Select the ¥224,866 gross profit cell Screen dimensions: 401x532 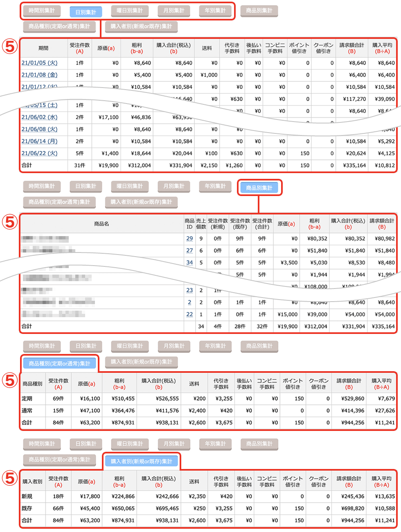click(119, 496)
